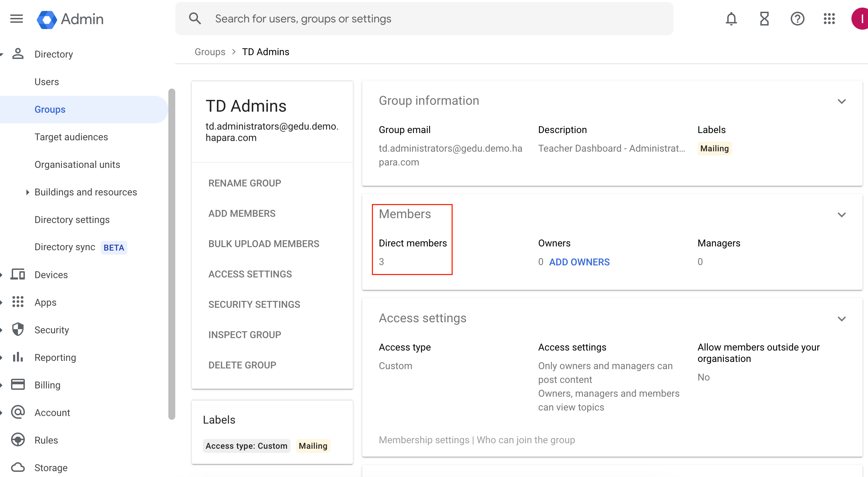
Task: Click the Teacher Dashboard description text
Action: click(x=611, y=148)
